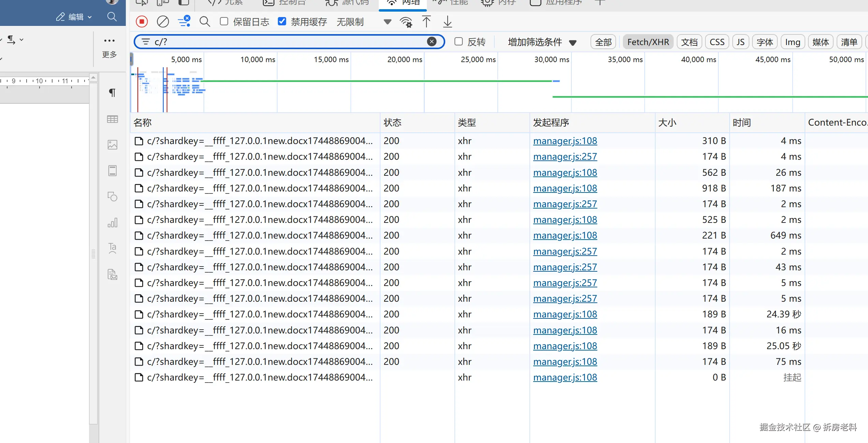868x443 pixels.
Task: Open the table sidebar icon
Action: [113, 119]
